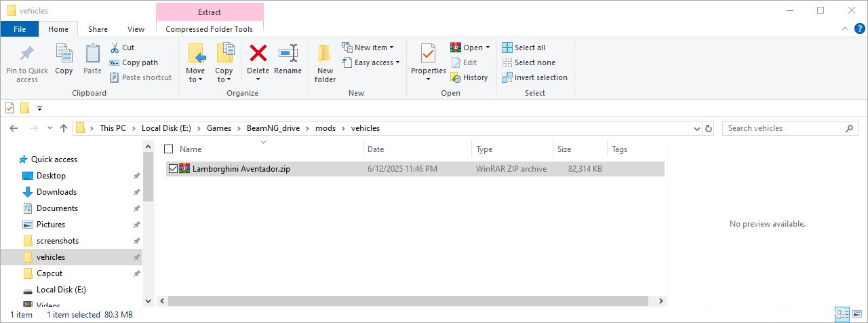This screenshot has width=868, height=323.
Task: Click This PC in address bar
Action: [x=113, y=128]
